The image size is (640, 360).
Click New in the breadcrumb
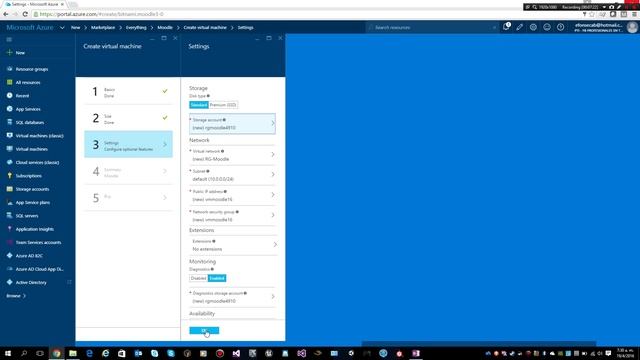click(x=76, y=27)
